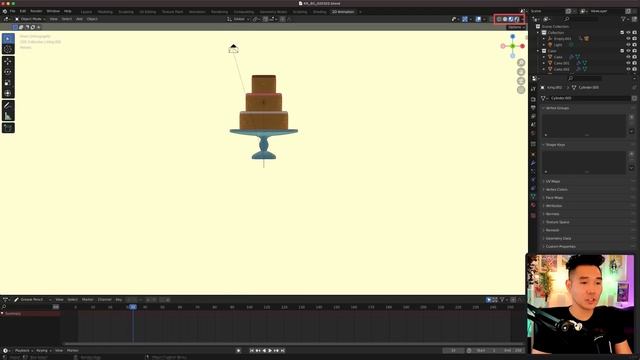Expand the Vertex Groups panel
The height and width of the screenshot is (360, 640).
[558, 108]
